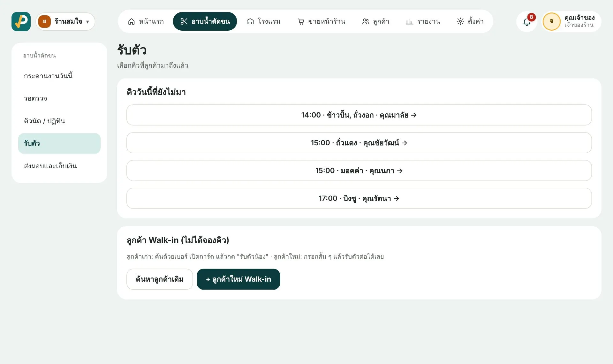Image resolution: width=613 pixels, height=364 pixels.
Task: Click the bar chart reports icon
Action: 409,21
